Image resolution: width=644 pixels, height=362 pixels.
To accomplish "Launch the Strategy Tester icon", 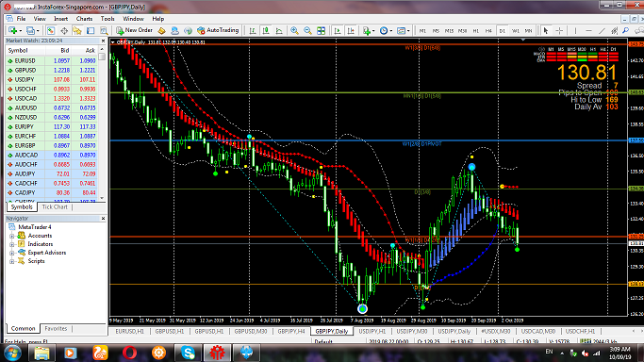I will coord(104,31).
